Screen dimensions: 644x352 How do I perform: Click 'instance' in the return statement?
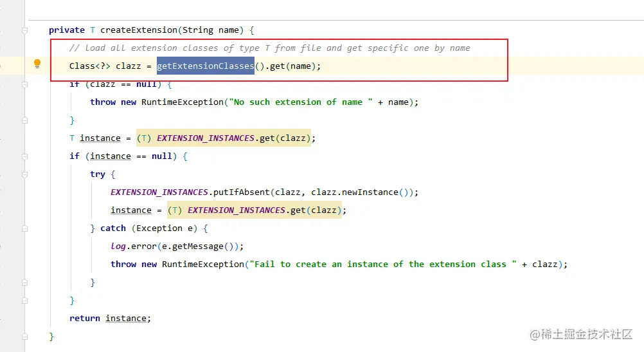[126, 319]
